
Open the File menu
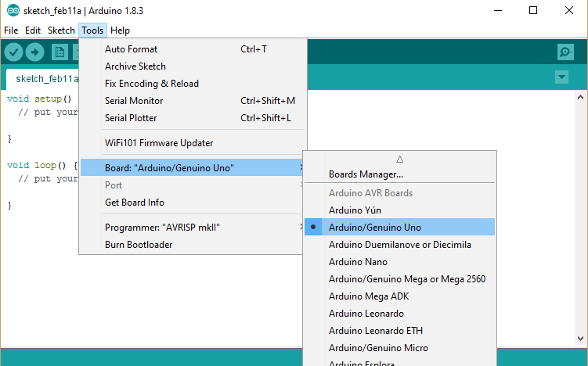coord(11,30)
